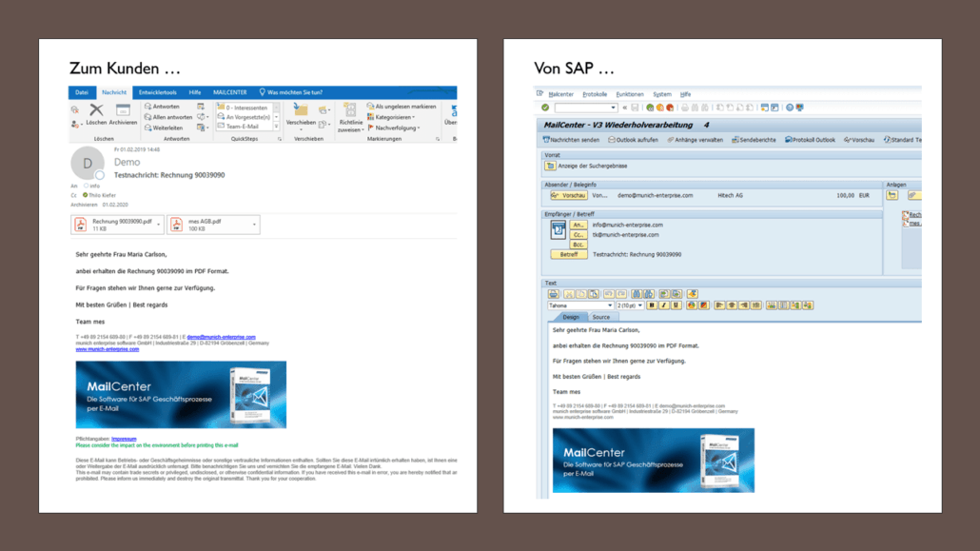Click Outlook aufrufen in the SAP toolbar
This screenshot has width=980, height=551.
coord(631,140)
